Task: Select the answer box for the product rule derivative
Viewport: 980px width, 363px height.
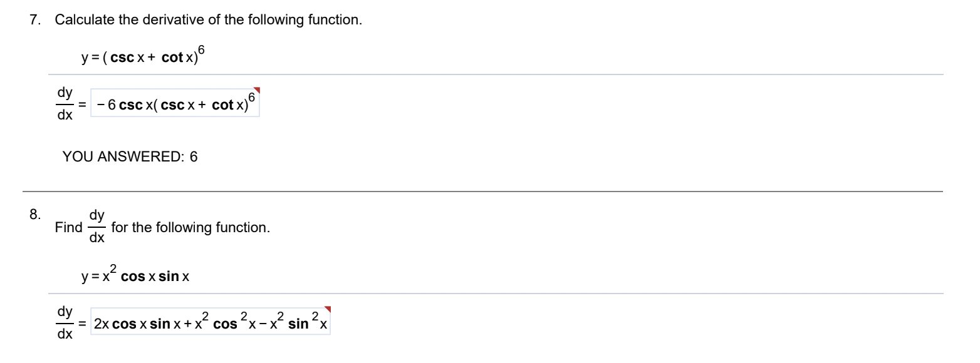Action: [x=210, y=321]
